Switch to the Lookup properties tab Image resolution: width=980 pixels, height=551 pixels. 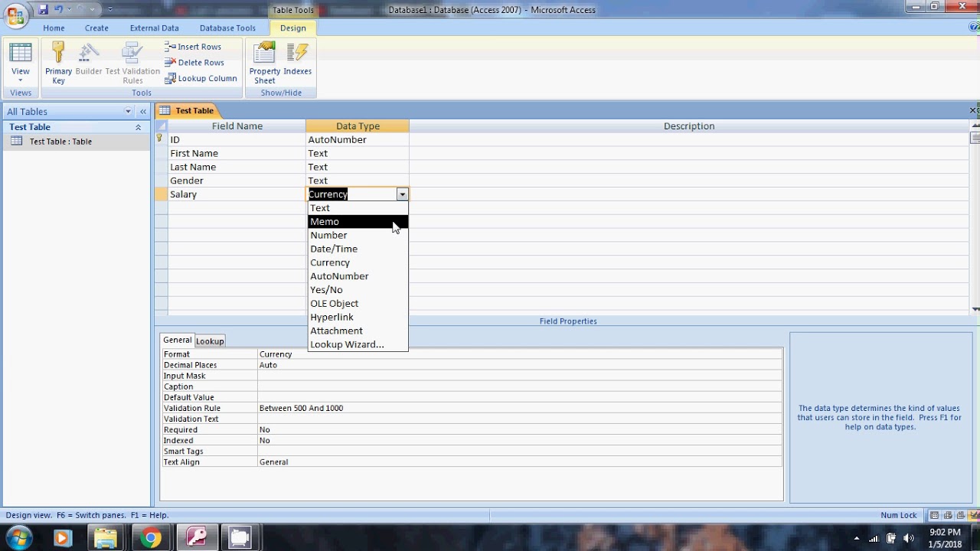tap(210, 341)
